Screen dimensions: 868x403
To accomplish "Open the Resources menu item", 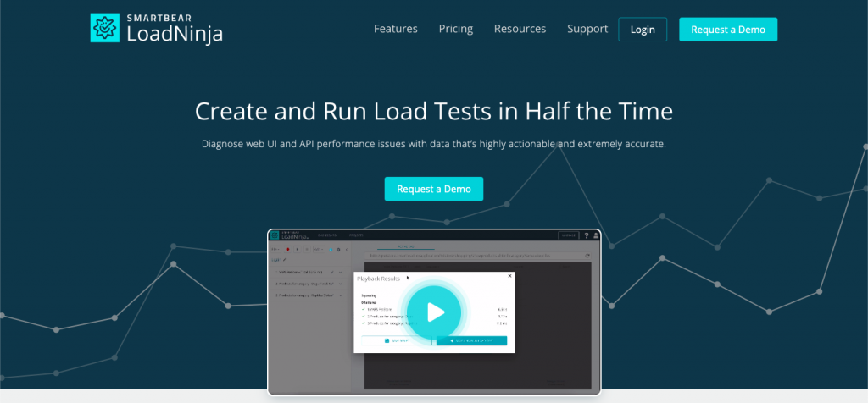I will click(x=520, y=29).
